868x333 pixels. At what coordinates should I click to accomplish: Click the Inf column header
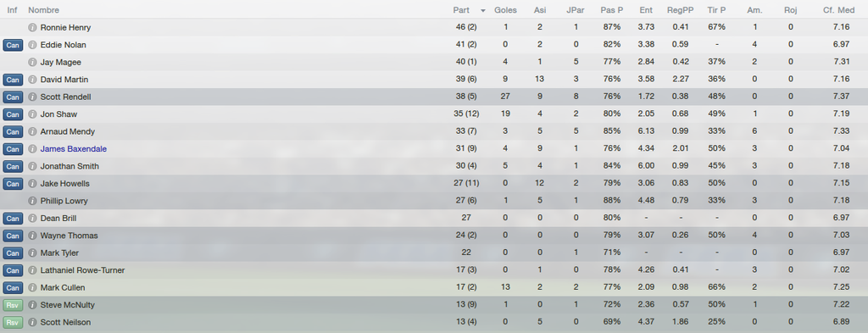point(12,10)
